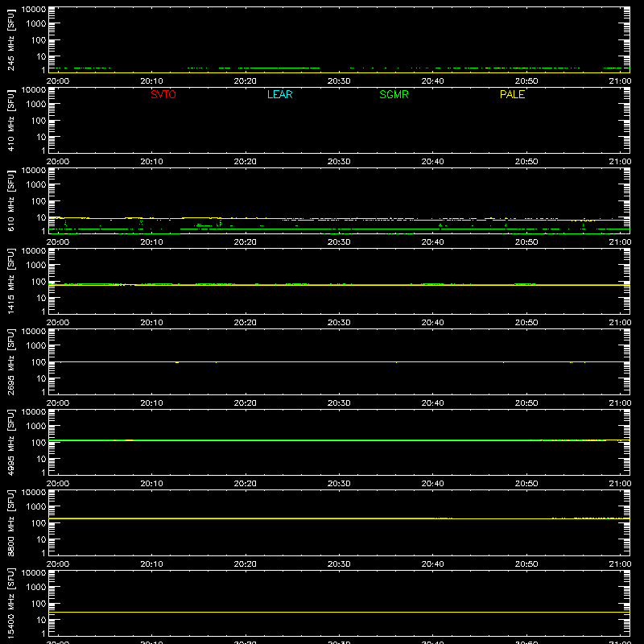
Task: Select the '15400 MHz [SFU]' axis title
Action: (10, 603)
